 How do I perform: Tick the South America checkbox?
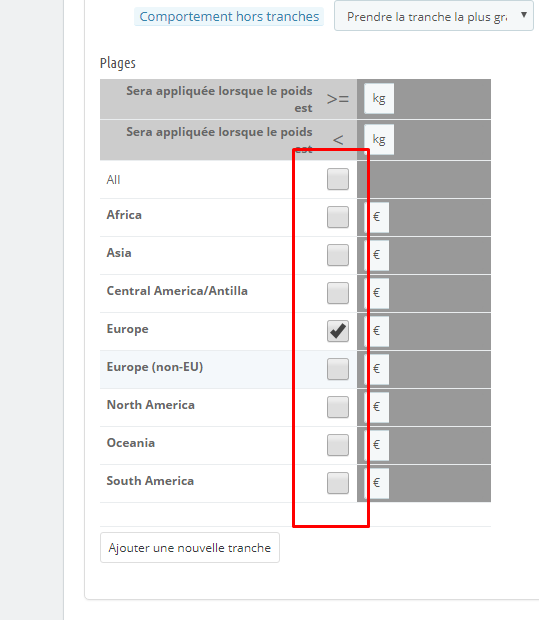pos(338,483)
